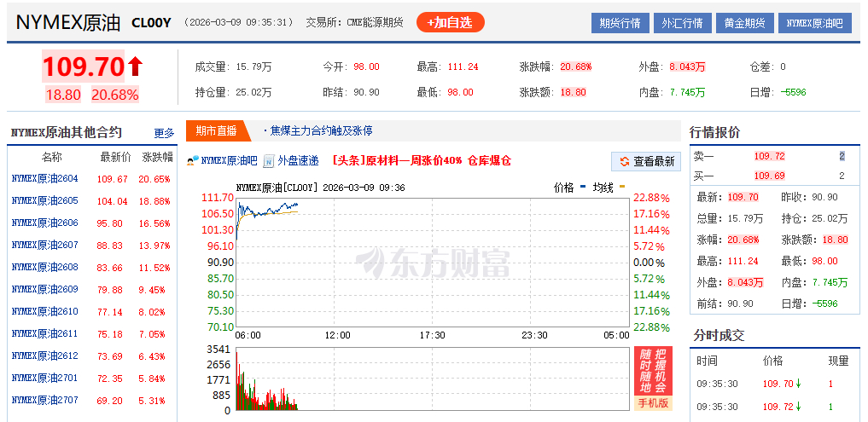Open the NYMEX原油吧 top button
868x422 pixels.
815,23
